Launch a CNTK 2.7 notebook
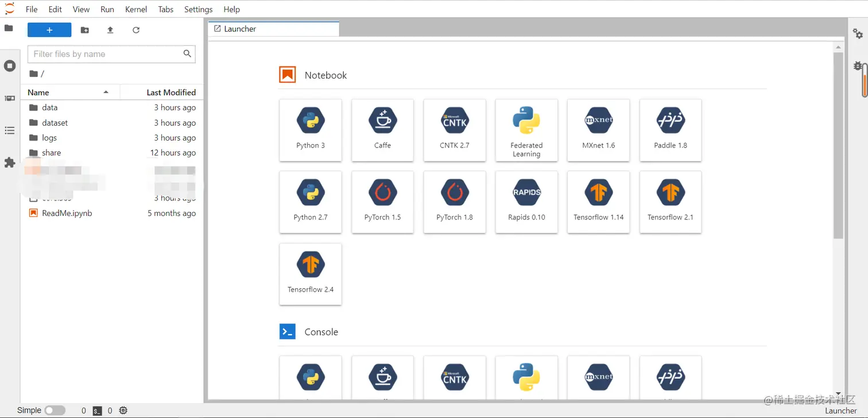This screenshot has height=418, width=868. point(455,130)
